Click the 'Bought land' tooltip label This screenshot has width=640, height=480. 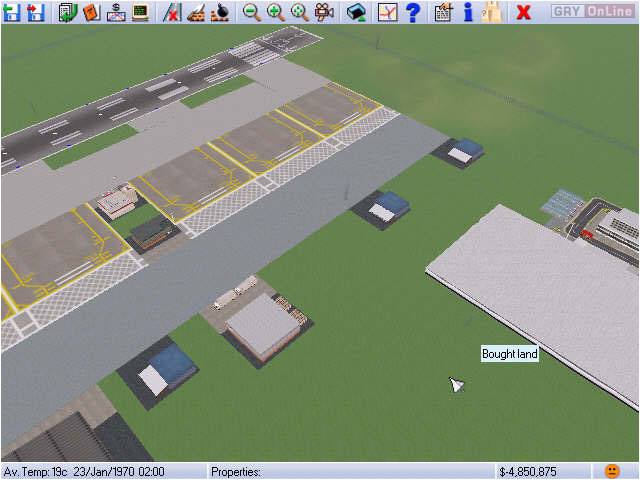coord(509,353)
